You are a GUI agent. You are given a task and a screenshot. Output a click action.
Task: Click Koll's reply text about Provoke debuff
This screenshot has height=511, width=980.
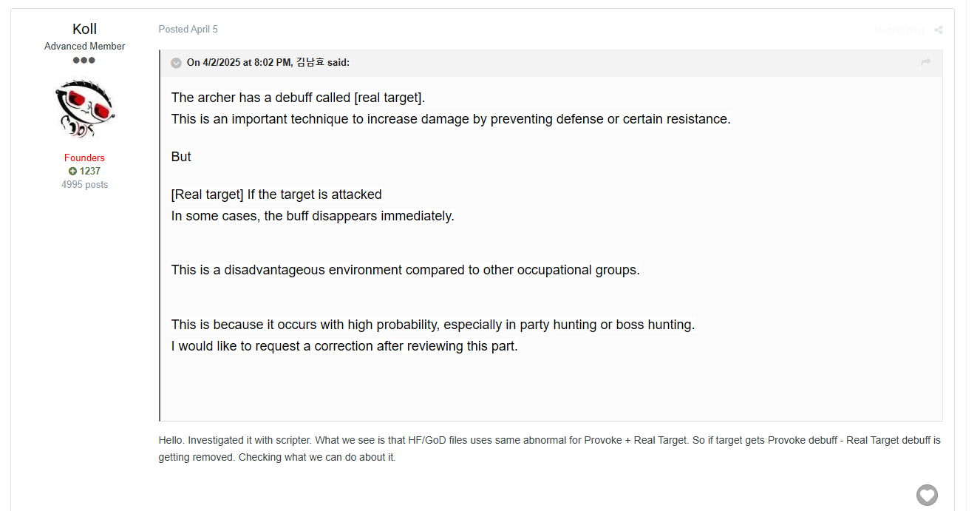click(x=550, y=449)
